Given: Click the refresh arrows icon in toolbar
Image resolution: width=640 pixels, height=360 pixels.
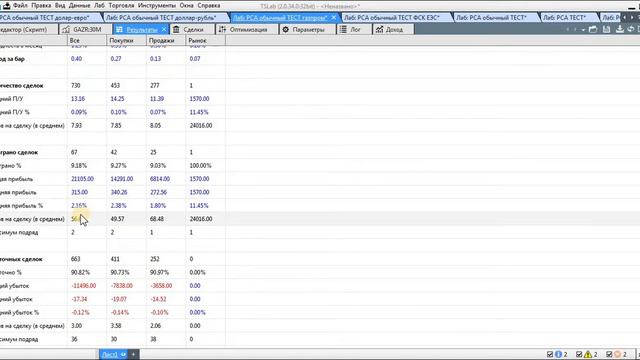Looking at the screenshot, I should (631, 29).
